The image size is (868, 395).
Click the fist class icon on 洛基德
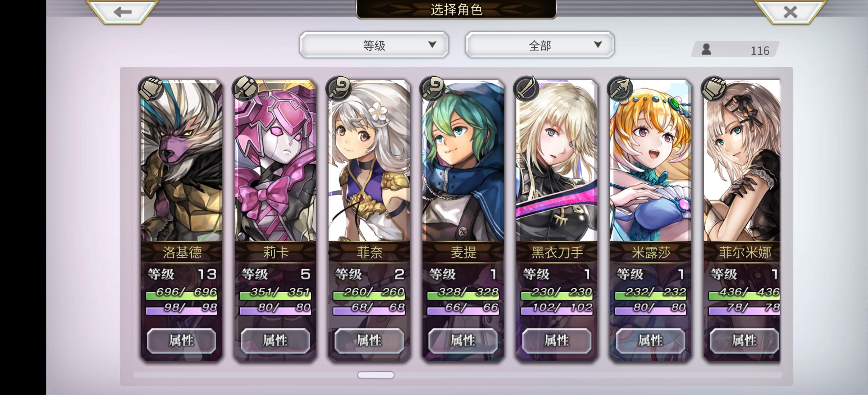tap(151, 88)
